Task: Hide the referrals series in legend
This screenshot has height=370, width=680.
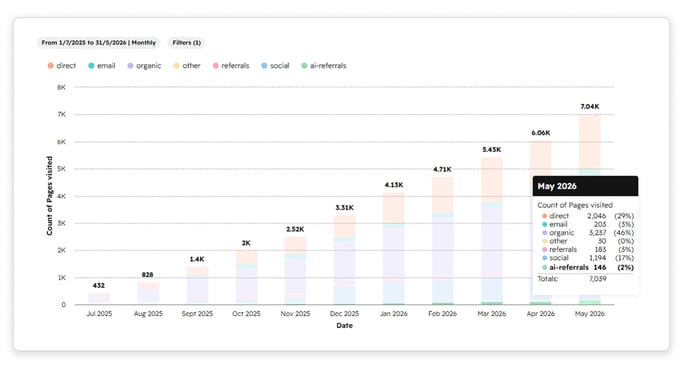Action: point(231,66)
